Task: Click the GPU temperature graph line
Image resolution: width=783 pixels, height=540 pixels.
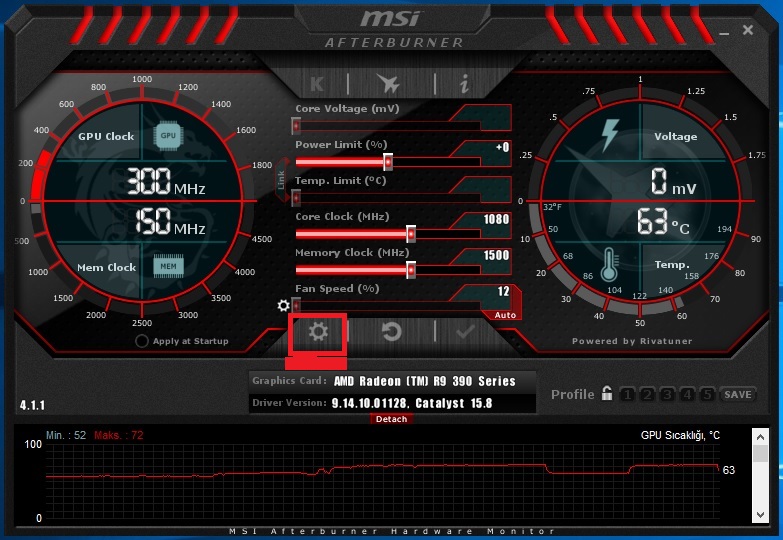Action: (382, 471)
